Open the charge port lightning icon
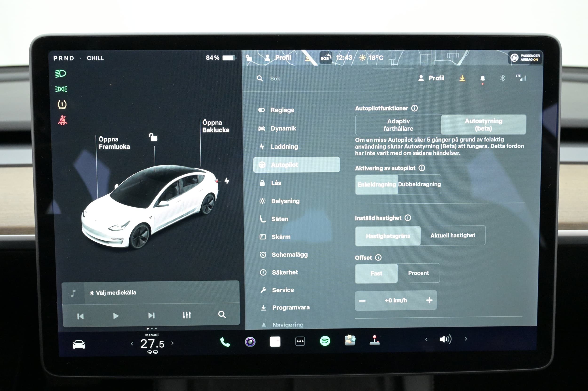 (227, 181)
